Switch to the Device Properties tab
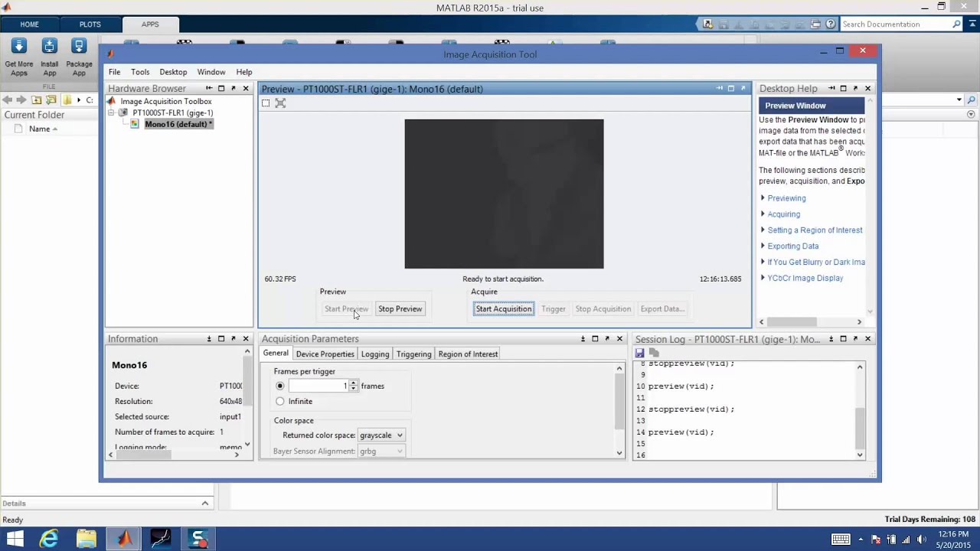The image size is (980, 551). [325, 354]
